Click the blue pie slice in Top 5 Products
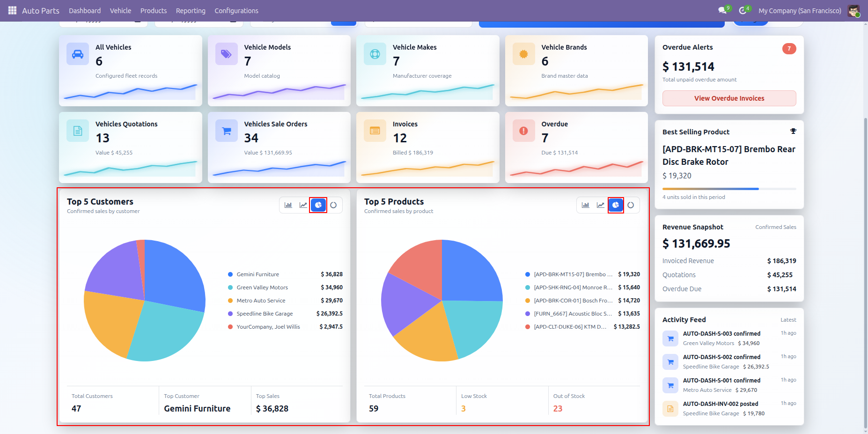The width and height of the screenshot is (868, 434). tap(468, 272)
